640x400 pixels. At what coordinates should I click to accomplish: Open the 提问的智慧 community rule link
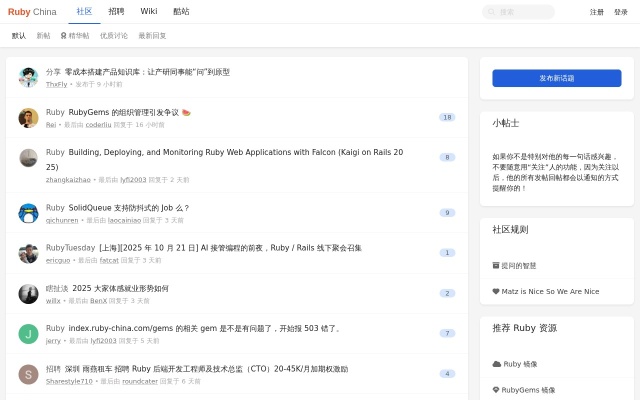518,266
